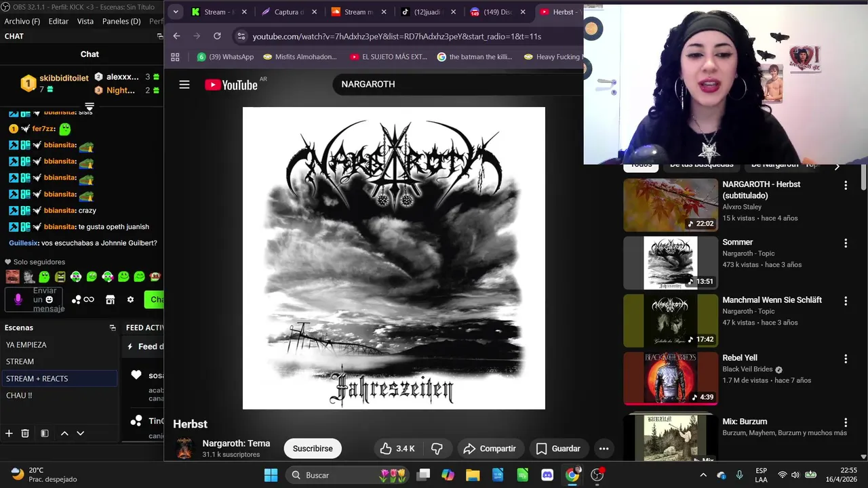Open Windows Start menu
868x488 pixels.
pos(271,475)
